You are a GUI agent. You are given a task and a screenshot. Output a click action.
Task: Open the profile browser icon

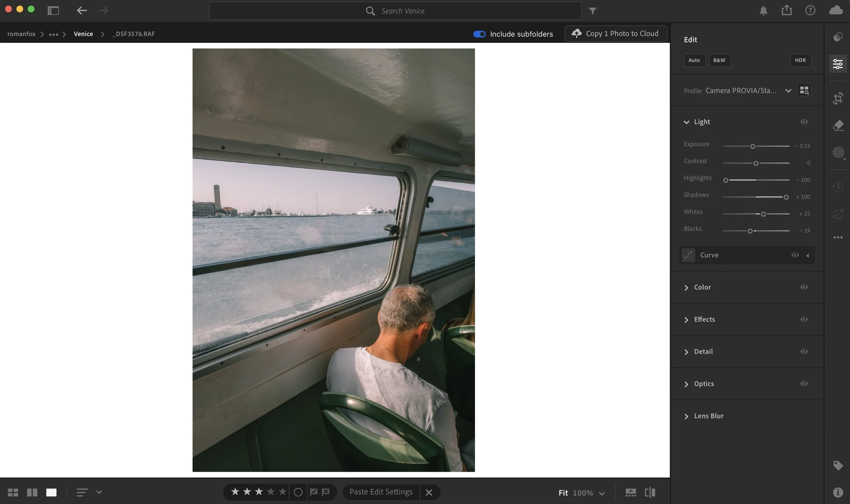click(x=804, y=90)
